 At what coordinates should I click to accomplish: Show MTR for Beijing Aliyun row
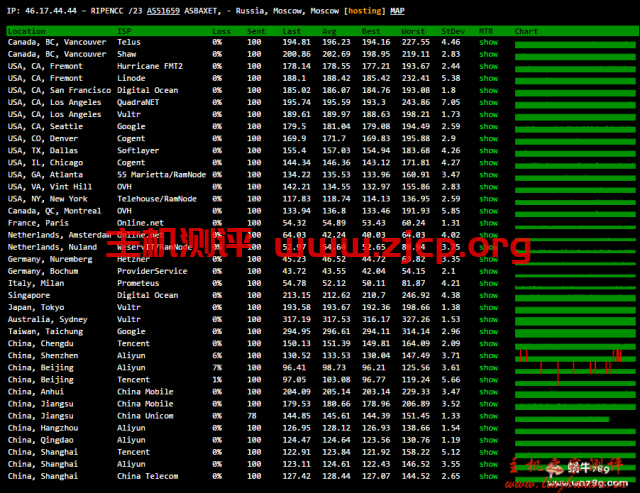click(489, 368)
